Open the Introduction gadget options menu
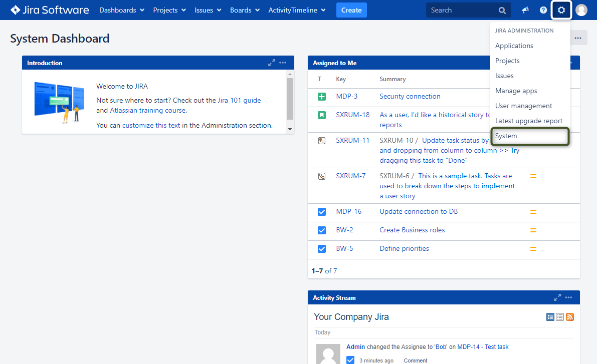Viewport: 597px width, 364px height. click(x=283, y=63)
